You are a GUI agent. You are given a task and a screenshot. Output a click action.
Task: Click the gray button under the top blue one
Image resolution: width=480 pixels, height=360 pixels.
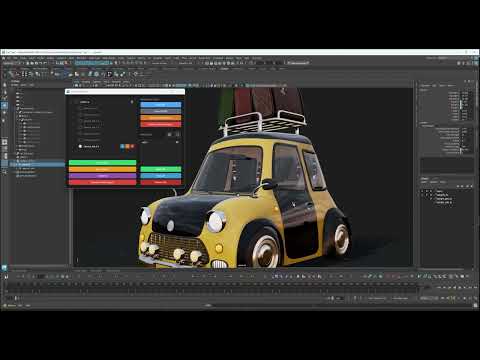coord(160,111)
